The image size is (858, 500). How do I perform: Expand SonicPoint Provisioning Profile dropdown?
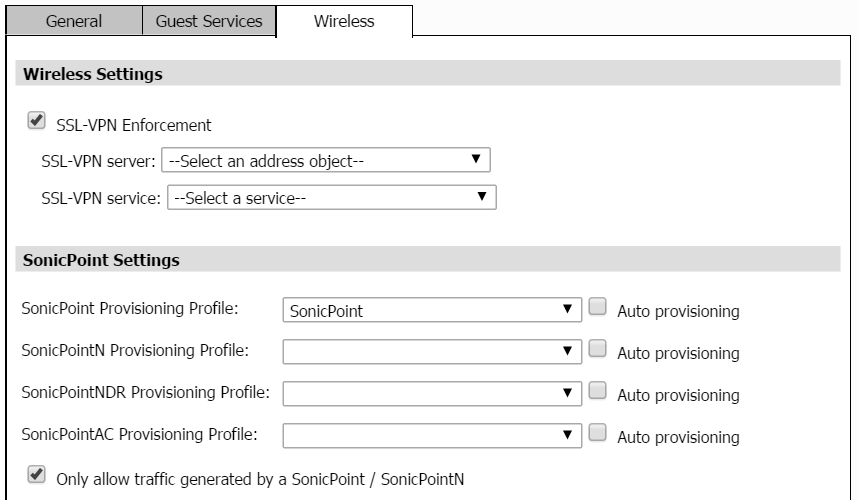coord(432,310)
